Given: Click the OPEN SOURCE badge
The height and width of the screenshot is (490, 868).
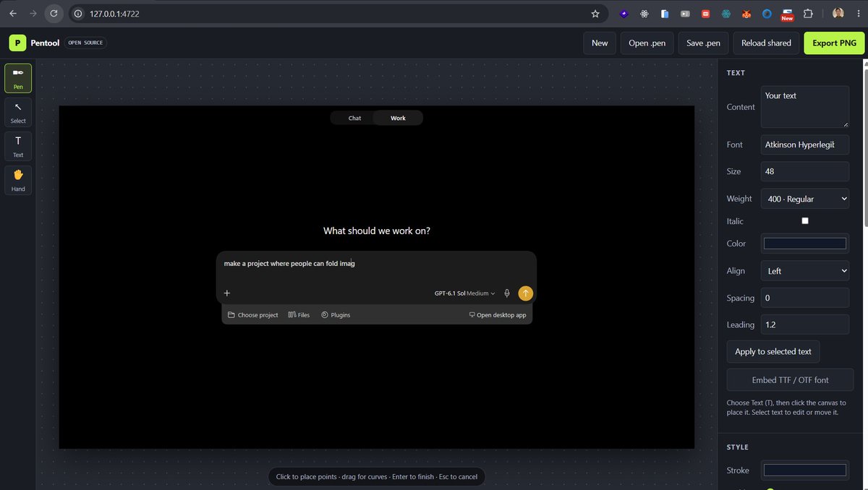Looking at the screenshot, I should 86,43.
